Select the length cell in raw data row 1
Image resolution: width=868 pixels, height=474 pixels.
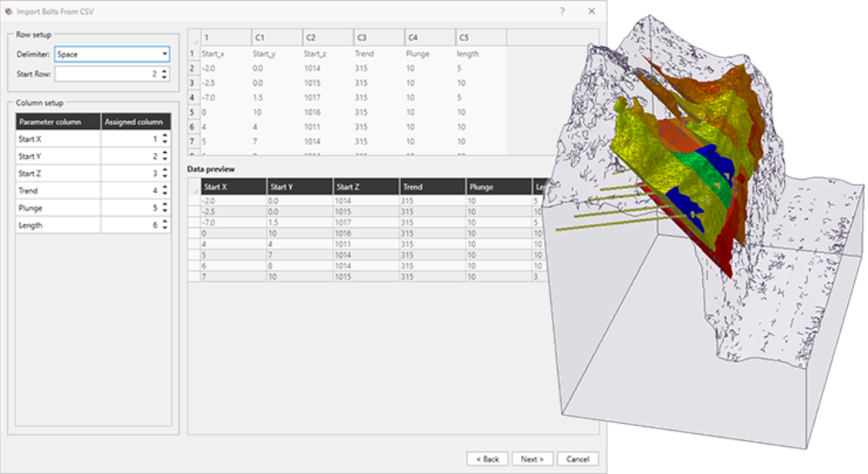[x=481, y=54]
